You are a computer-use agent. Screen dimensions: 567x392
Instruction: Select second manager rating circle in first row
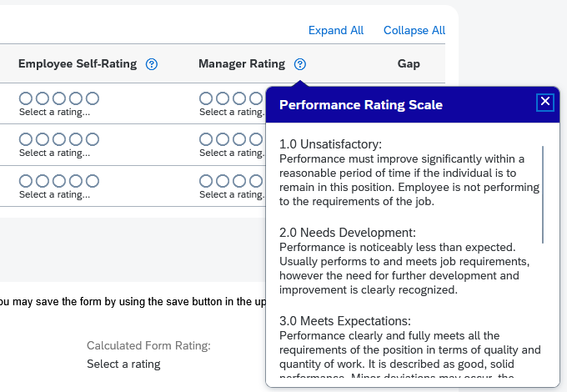223,98
